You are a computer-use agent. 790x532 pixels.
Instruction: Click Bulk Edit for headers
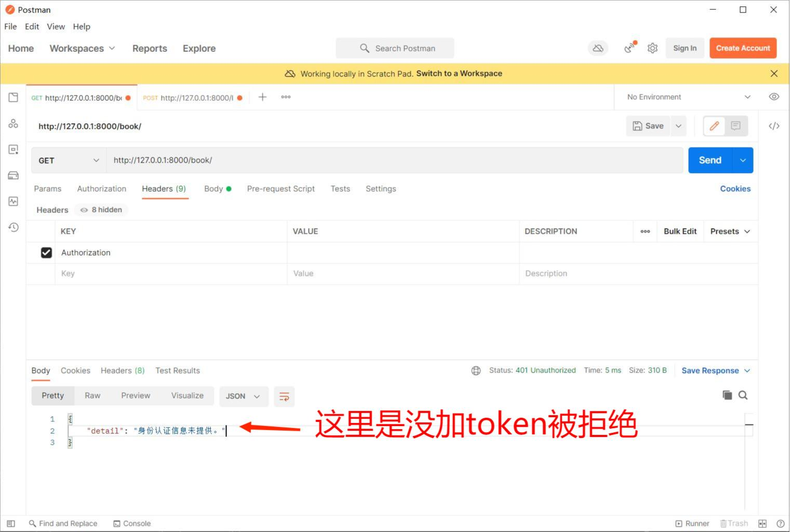pos(680,231)
